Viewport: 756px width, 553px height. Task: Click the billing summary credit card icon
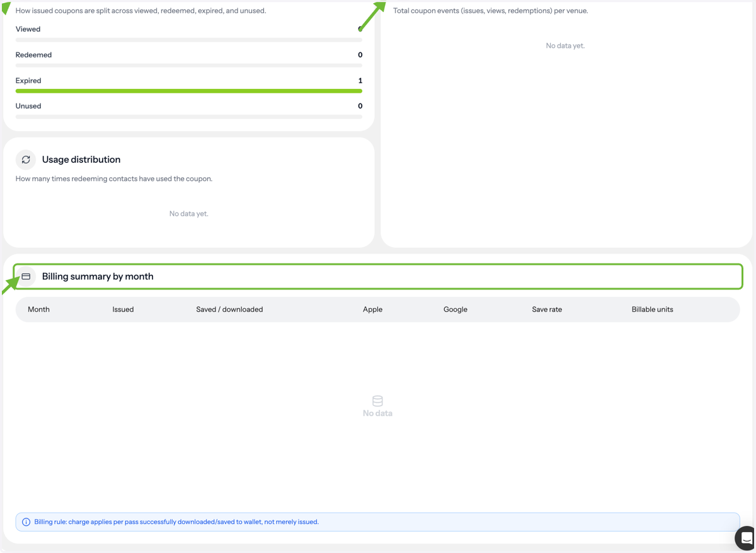point(26,276)
